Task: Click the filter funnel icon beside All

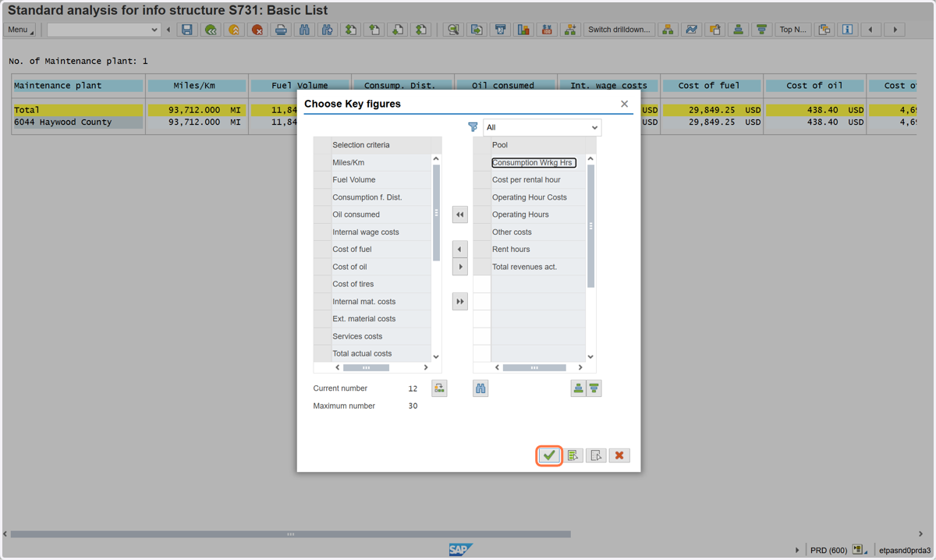Action: click(473, 127)
